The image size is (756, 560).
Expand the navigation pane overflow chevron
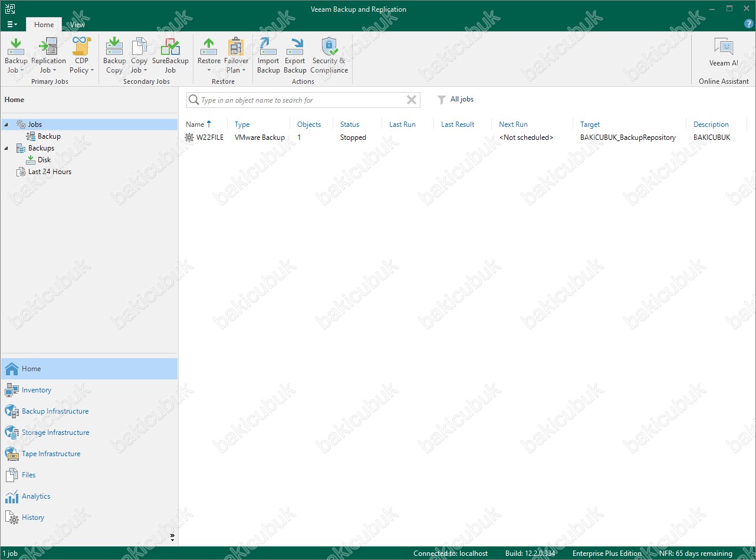coord(173,537)
